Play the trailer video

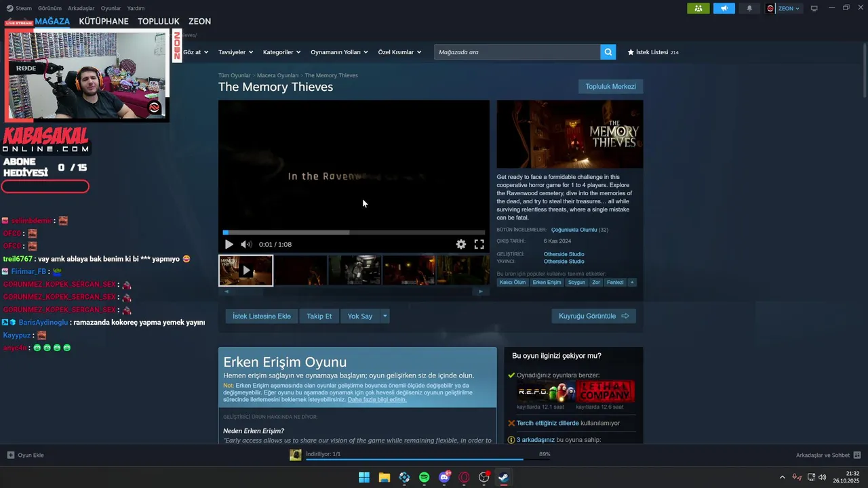point(229,245)
